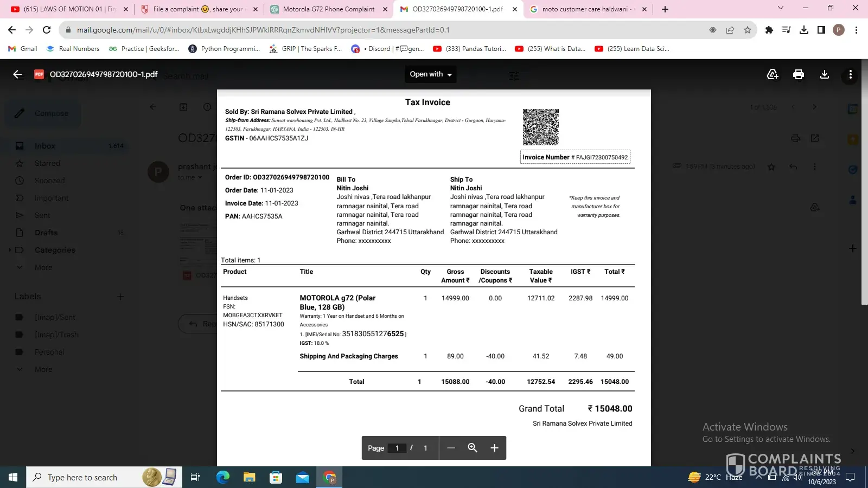
Task: Click the back arrow to close PDF preview
Action: pos(17,74)
